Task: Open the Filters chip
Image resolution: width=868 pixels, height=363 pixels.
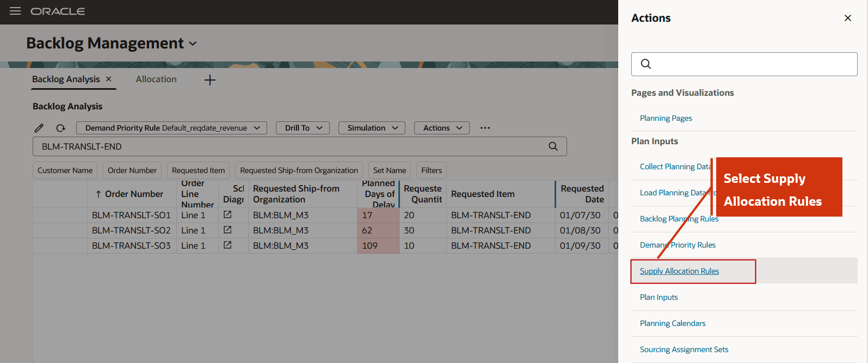Action: click(x=432, y=170)
